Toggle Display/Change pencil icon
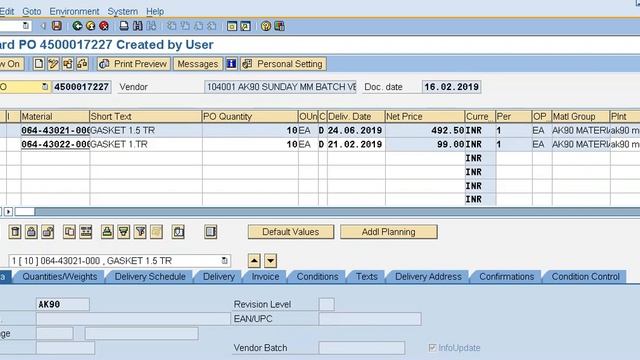Screen dimensions: 640x360 tap(53, 64)
